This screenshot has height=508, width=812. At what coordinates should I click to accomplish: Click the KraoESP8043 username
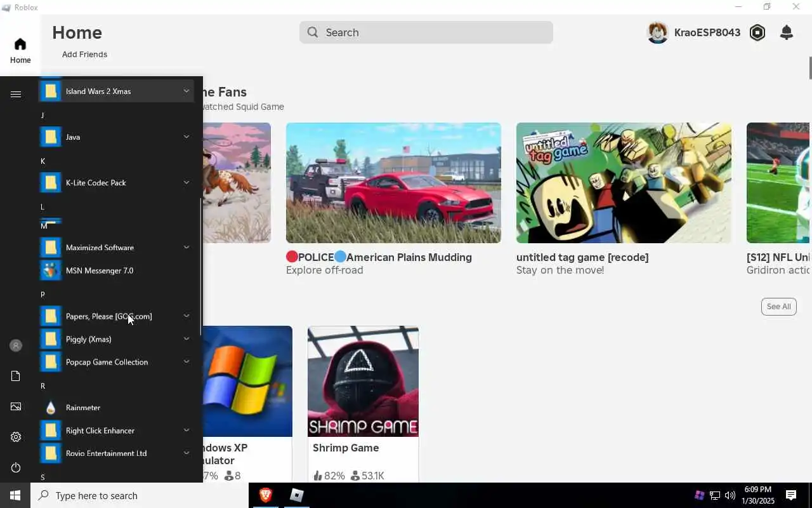point(707,32)
